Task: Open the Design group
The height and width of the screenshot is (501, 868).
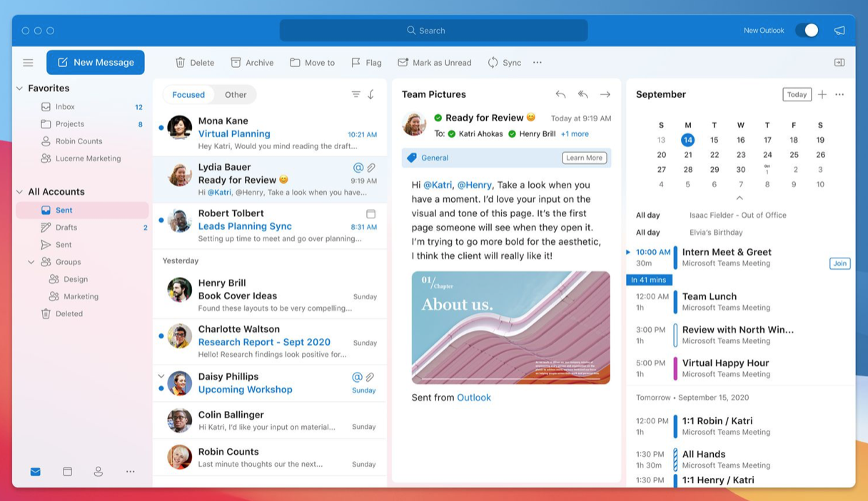Action: click(x=82, y=280)
